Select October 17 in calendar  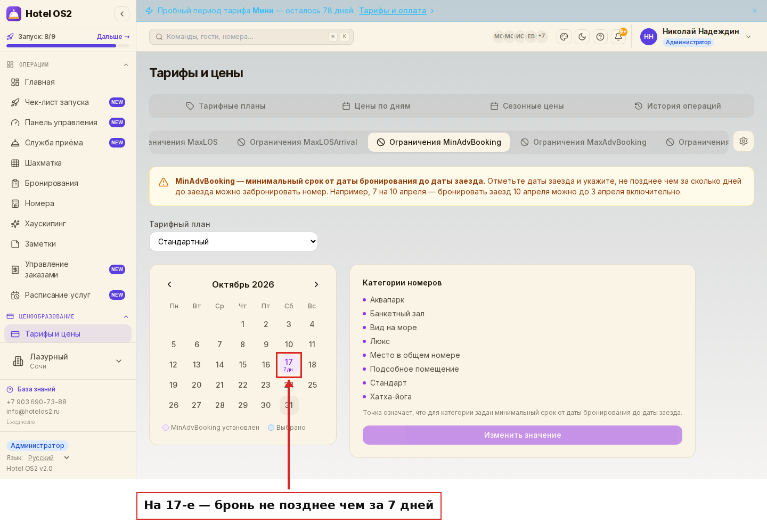[x=289, y=365]
